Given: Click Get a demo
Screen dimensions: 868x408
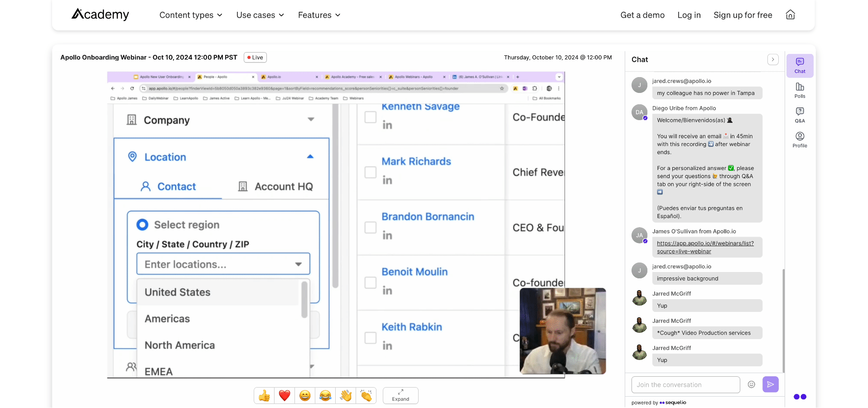Looking at the screenshot, I should coord(642,15).
